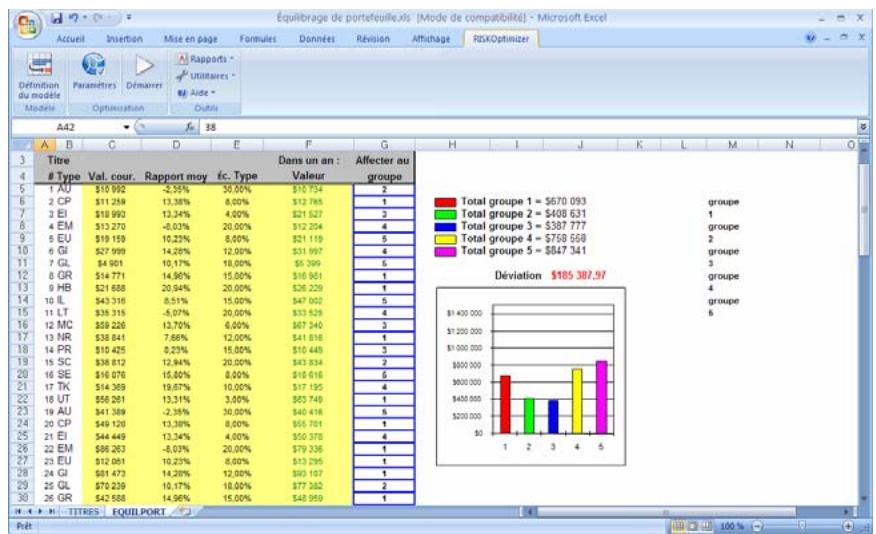Click the Name Box showing A42
This screenshot has height=534, width=876.
coord(66,127)
